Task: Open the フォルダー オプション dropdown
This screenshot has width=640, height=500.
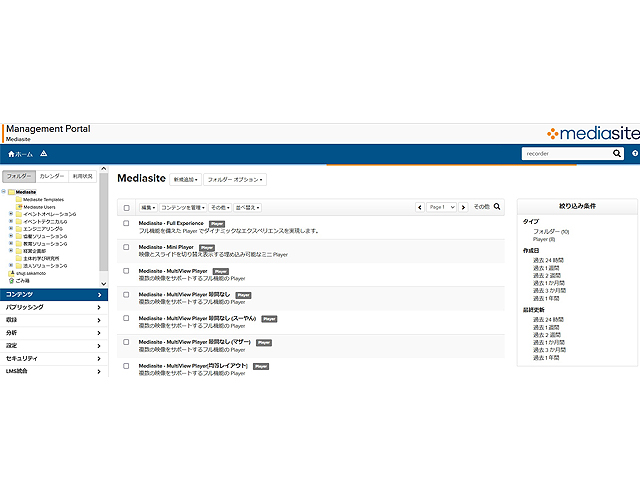Action: click(x=235, y=180)
